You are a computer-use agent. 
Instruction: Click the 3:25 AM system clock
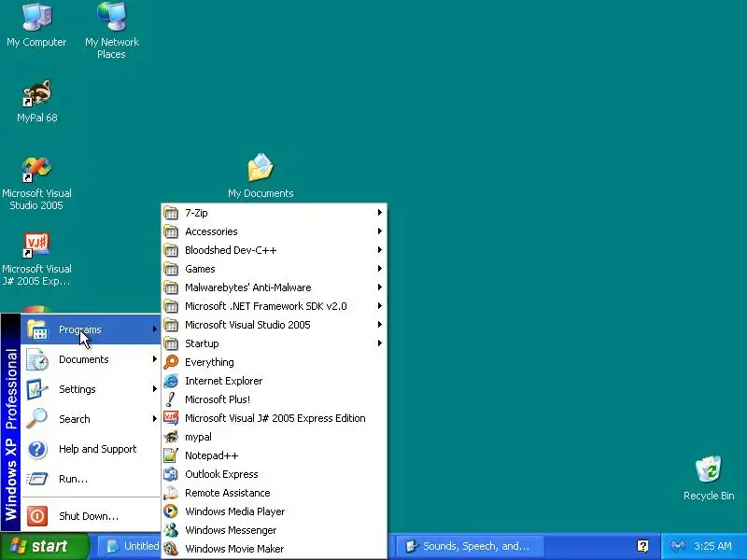tap(712, 546)
